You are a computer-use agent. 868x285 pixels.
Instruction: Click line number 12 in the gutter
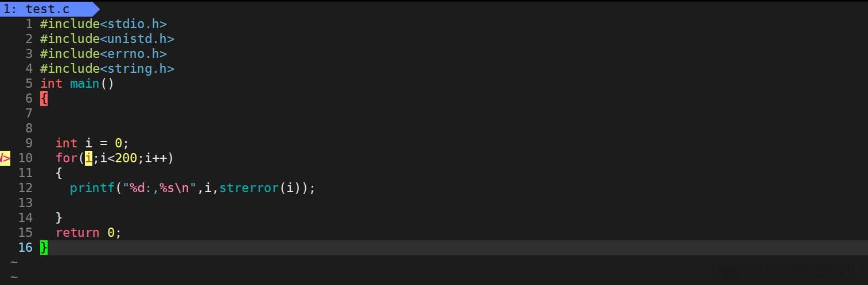coord(25,188)
